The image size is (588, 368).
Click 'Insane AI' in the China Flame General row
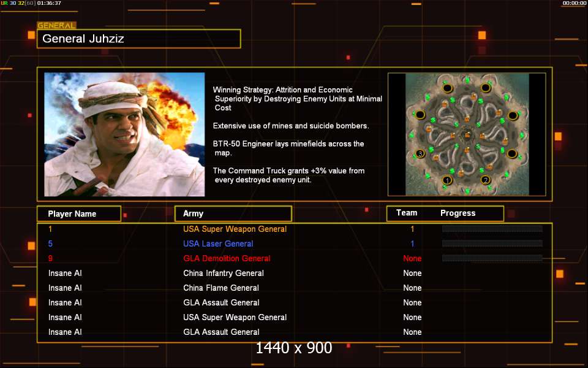[x=65, y=288]
